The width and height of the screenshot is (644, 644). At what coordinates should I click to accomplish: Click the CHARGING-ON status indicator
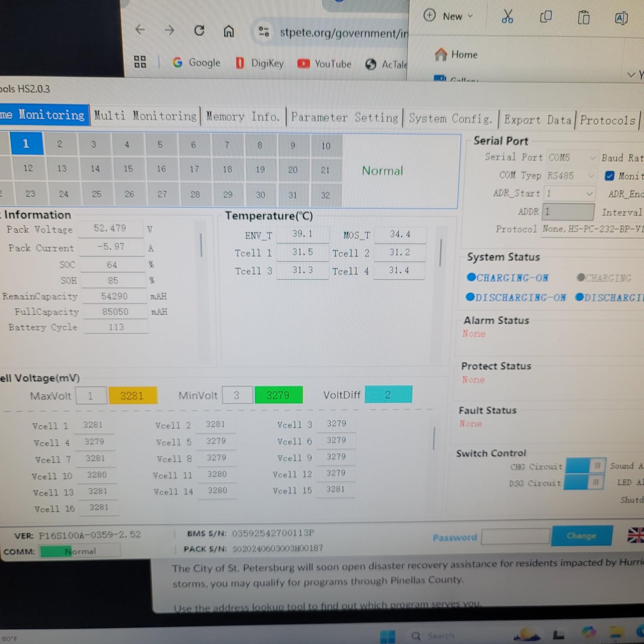[x=507, y=278]
